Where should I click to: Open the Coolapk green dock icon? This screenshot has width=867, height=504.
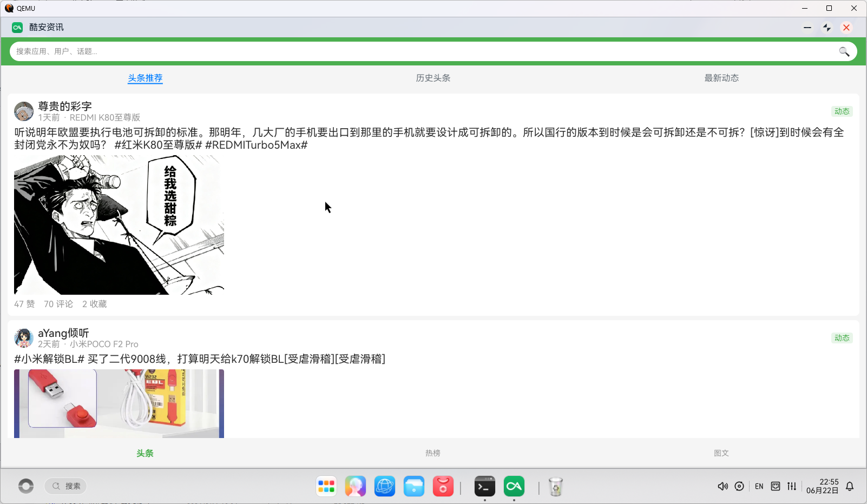pyautogui.click(x=514, y=486)
